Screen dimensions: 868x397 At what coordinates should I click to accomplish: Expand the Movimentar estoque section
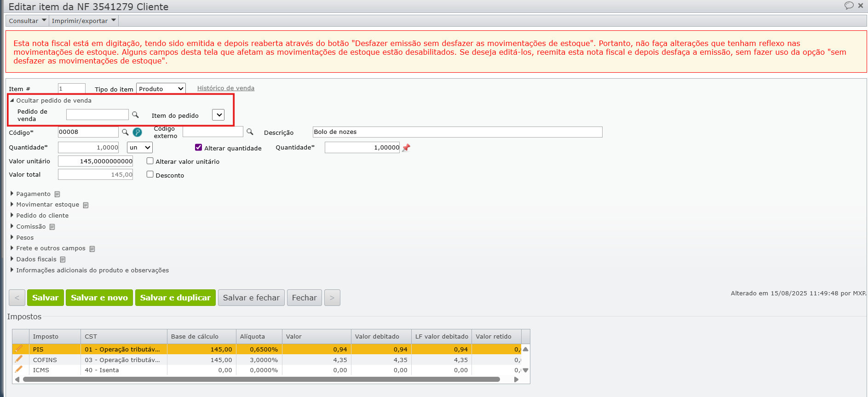click(45, 205)
